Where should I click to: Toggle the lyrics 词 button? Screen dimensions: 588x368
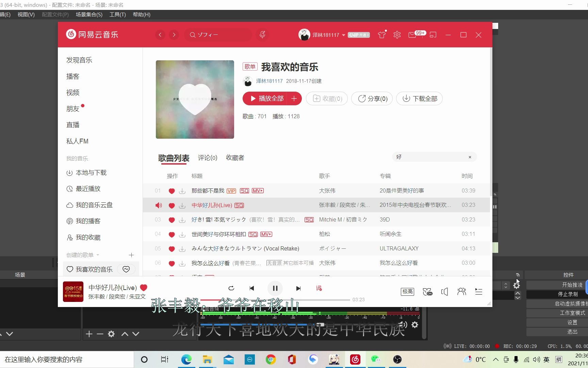[319, 288]
